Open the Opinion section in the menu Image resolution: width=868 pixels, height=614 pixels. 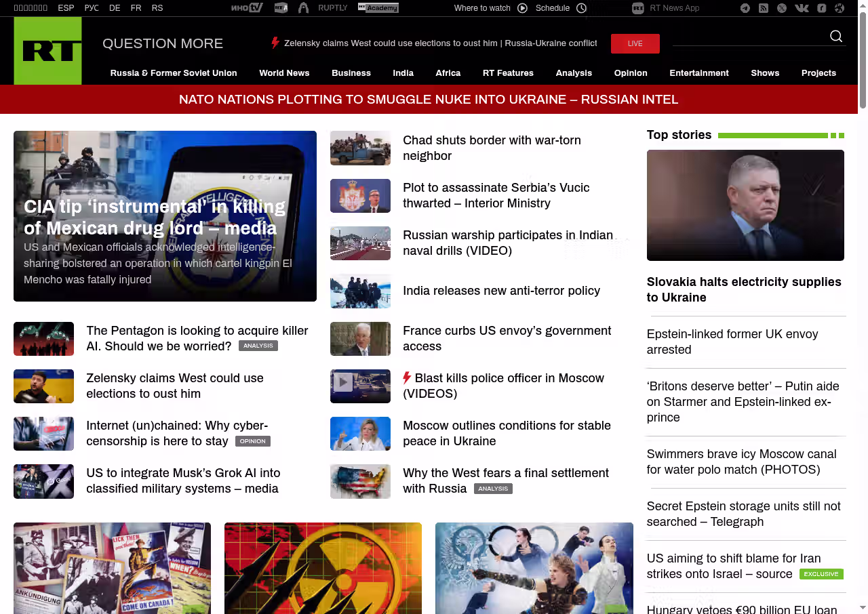631,73
